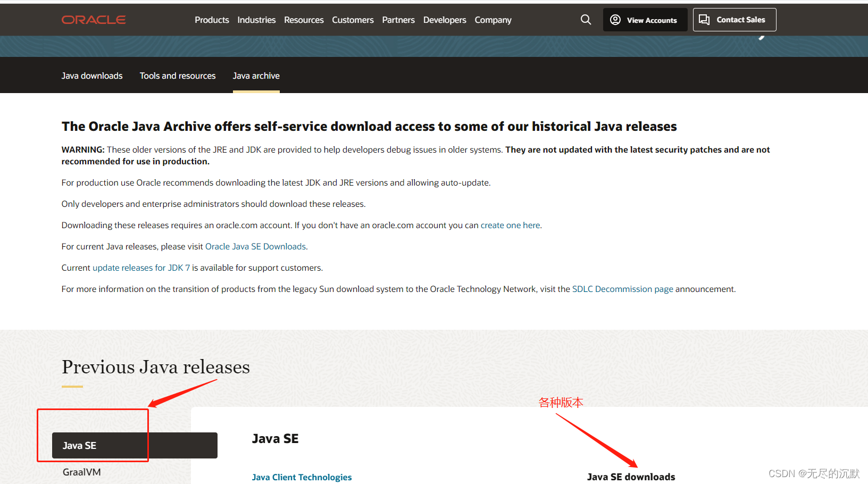Select Java SE in sidebar list

(x=135, y=445)
